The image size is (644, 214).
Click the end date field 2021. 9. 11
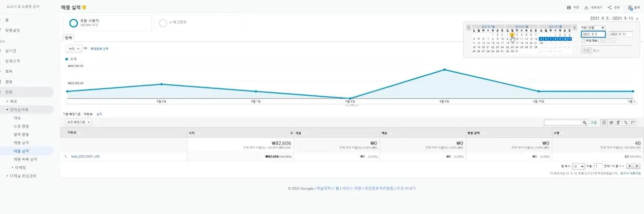620,34
